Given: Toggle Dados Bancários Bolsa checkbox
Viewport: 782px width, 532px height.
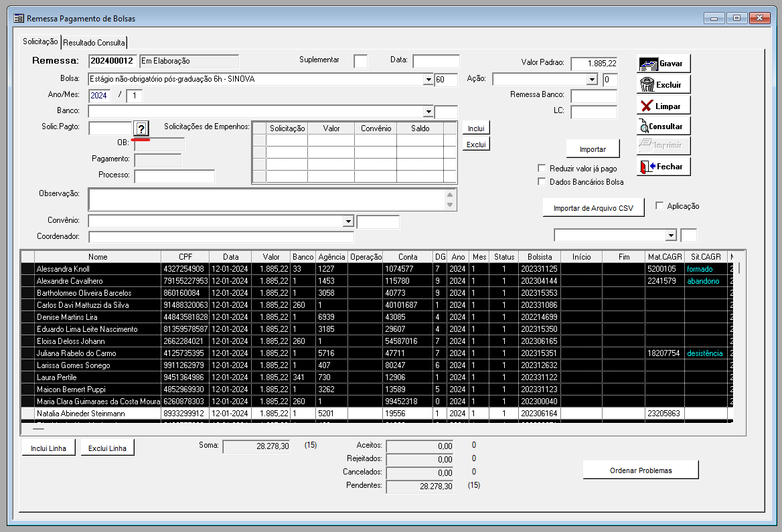Looking at the screenshot, I should (x=542, y=182).
